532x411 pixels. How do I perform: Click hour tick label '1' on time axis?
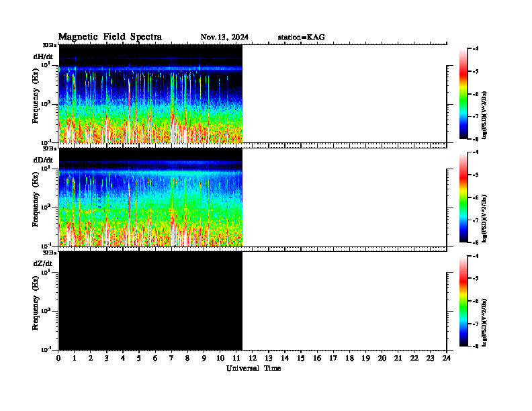75,359
